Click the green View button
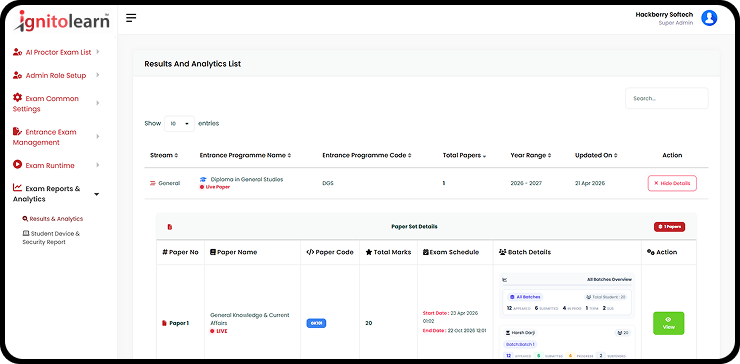740x364 pixels. tap(668, 323)
